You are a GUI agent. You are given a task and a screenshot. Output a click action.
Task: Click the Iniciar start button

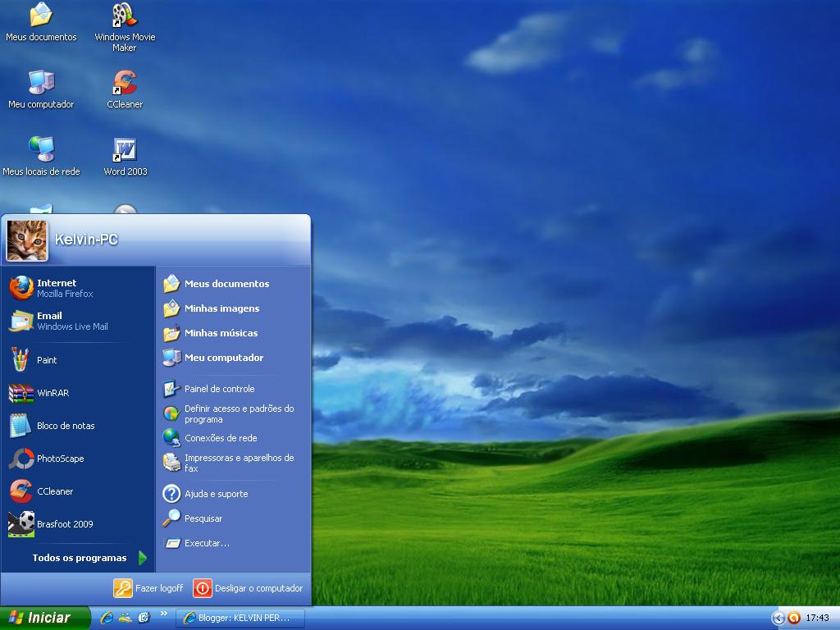(44, 618)
